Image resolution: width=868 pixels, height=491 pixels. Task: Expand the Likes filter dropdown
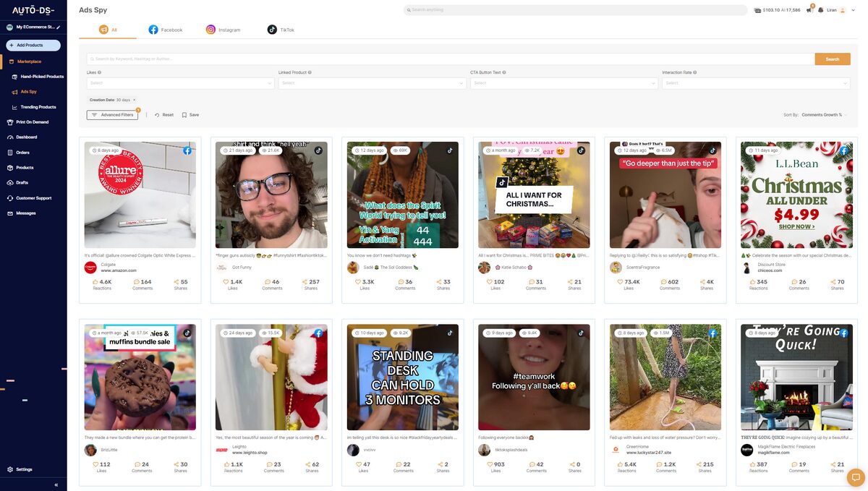[180, 83]
